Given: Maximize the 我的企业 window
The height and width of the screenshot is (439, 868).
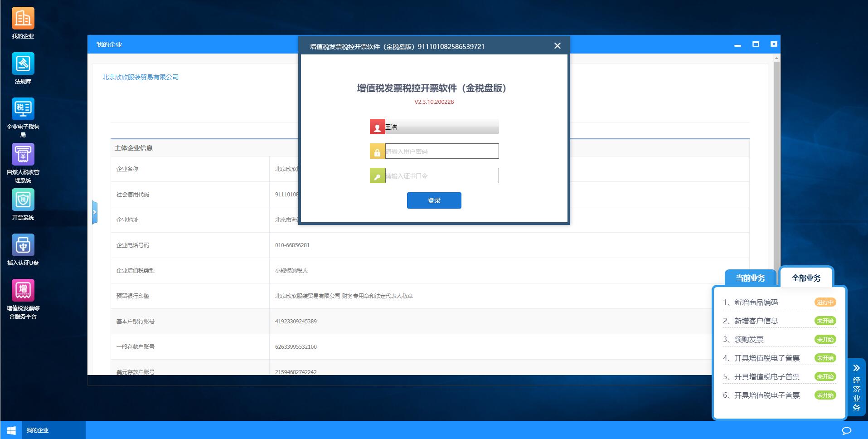Looking at the screenshot, I should [756, 44].
